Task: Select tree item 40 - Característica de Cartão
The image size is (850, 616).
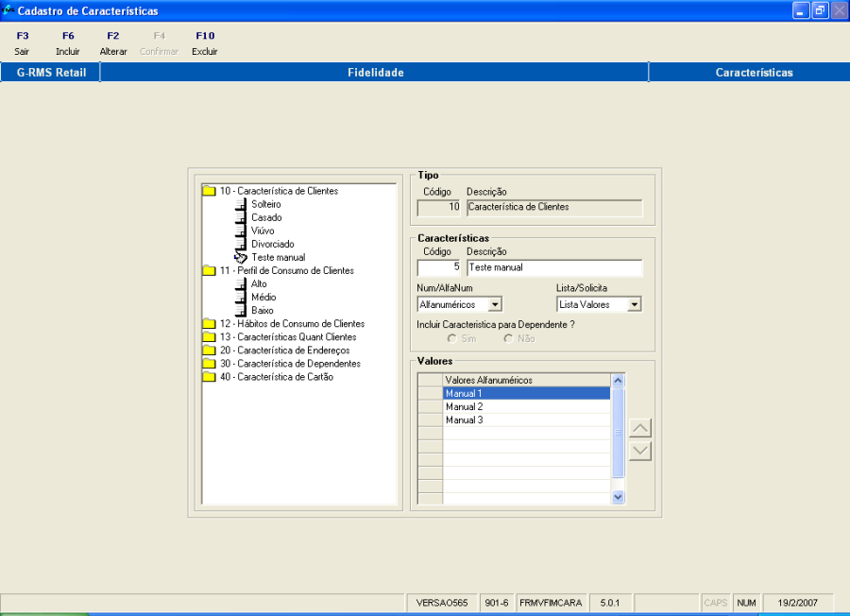Action: click(277, 377)
